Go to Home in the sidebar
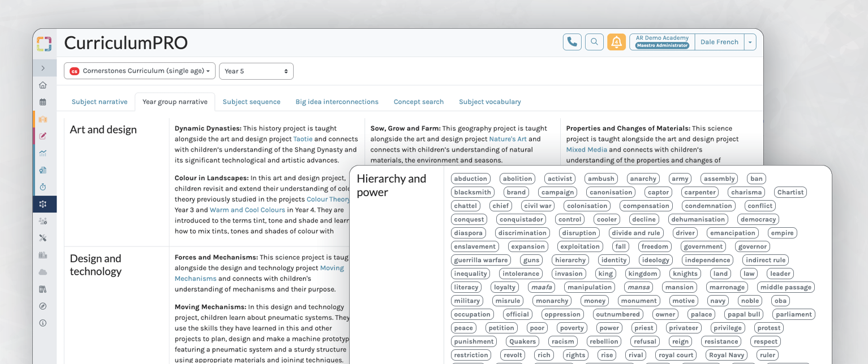Image resolution: width=868 pixels, height=364 pixels. tap(43, 85)
